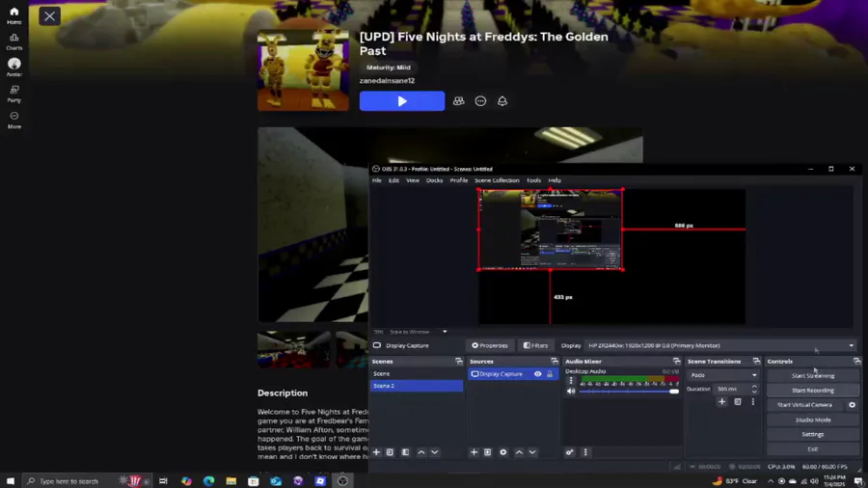Play Five Nights at Freddys game
The height and width of the screenshot is (488, 868).
pos(402,101)
